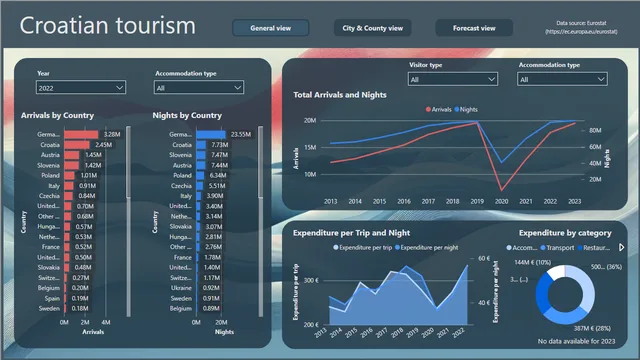Click the Nights legend marker in line chart
The image size is (640, 360).
coord(457,109)
